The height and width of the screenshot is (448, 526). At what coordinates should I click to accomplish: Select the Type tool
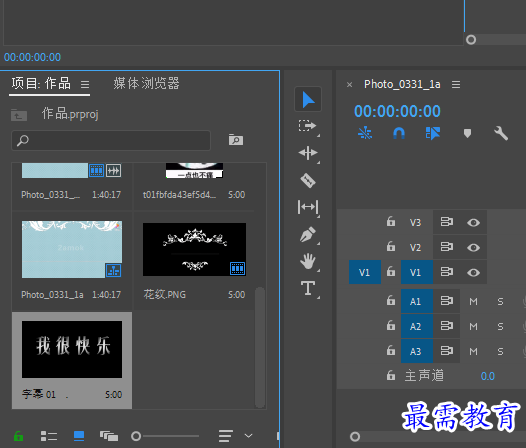(x=308, y=288)
